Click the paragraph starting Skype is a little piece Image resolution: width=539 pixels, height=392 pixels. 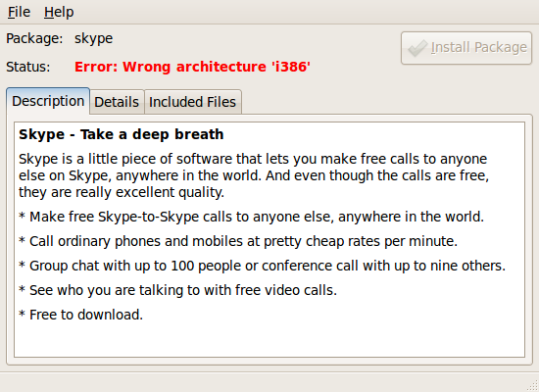(x=254, y=175)
